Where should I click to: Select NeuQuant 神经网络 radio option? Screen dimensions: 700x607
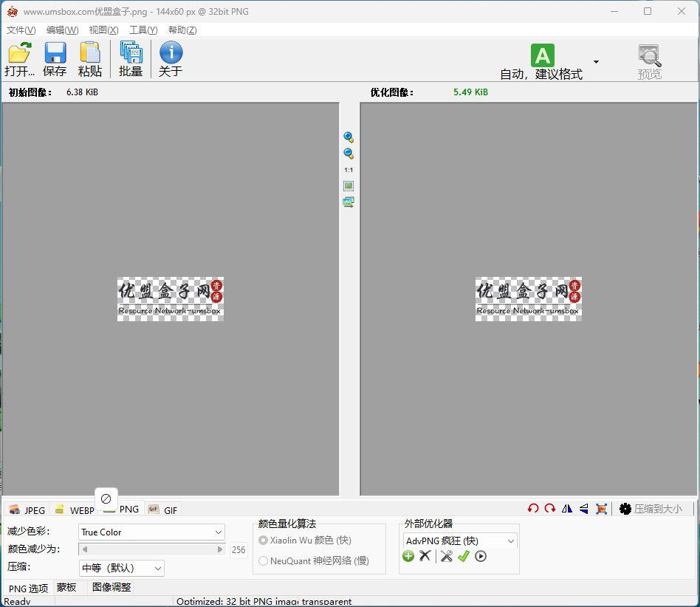263,560
